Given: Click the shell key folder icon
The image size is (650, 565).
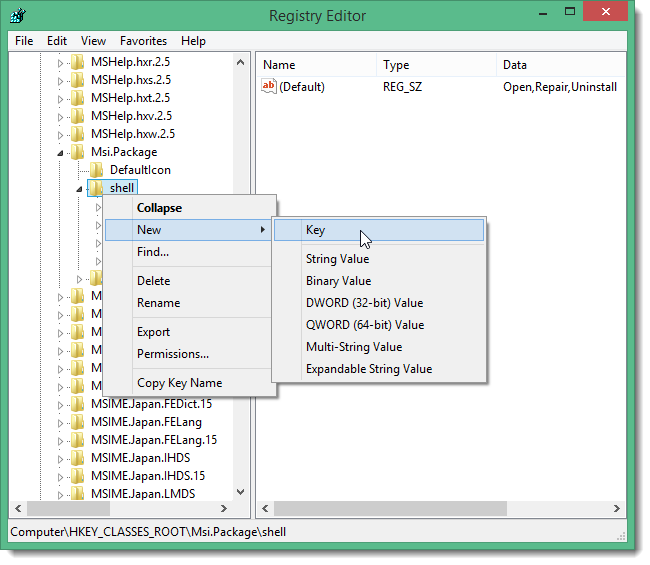Looking at the screenshot, I should click(96, 188).
